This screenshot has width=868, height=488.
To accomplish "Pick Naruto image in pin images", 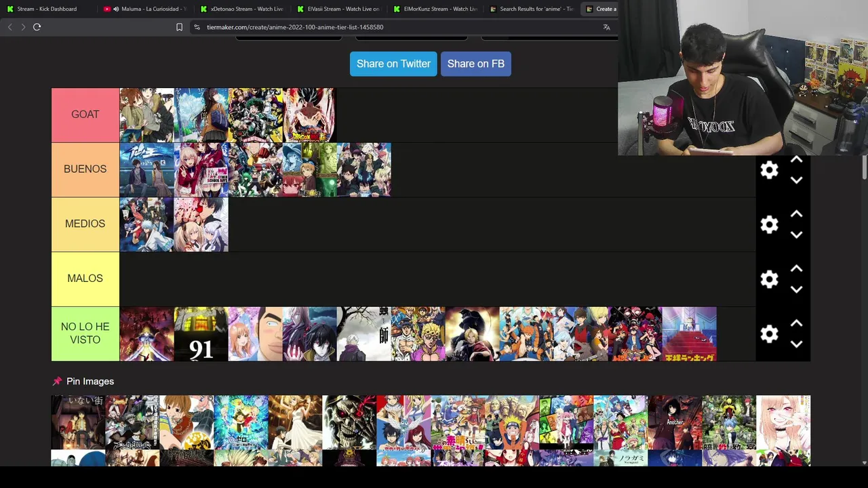I will point(512,423).
